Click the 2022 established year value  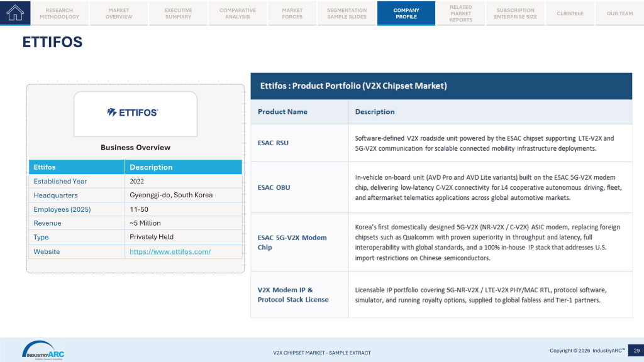[136, 181]
